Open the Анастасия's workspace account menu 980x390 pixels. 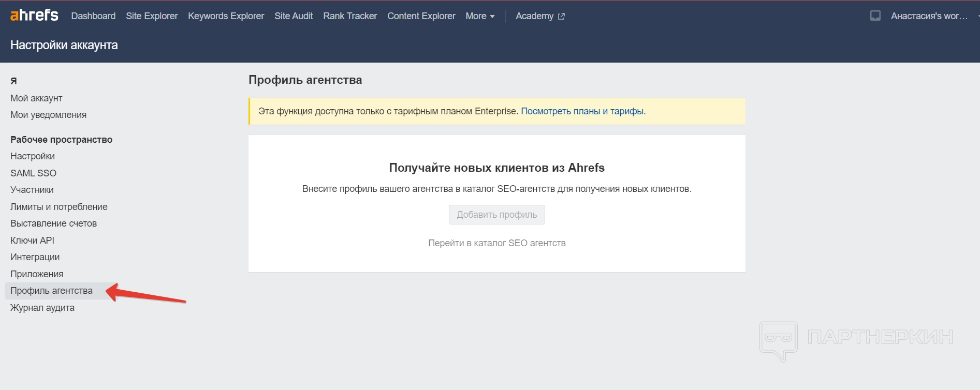(x=929, y=16)
